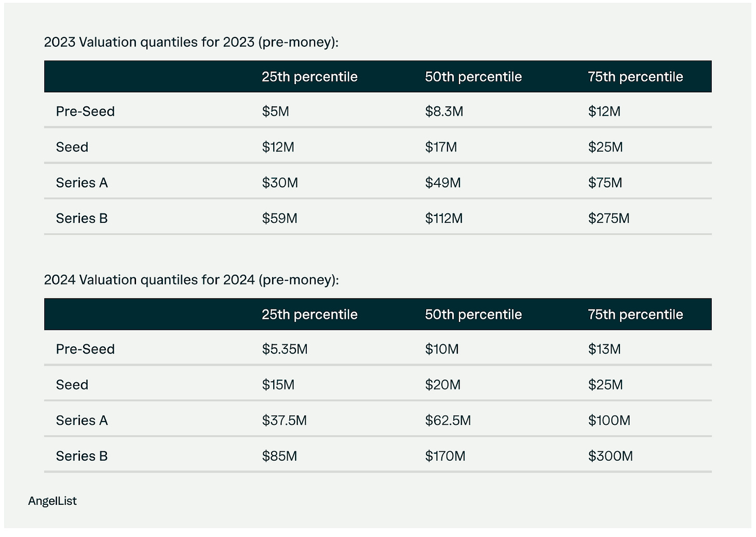Screen dimensions: 756x537
Task: Click the $49M Series A value
Action: (x=443, y=183)
